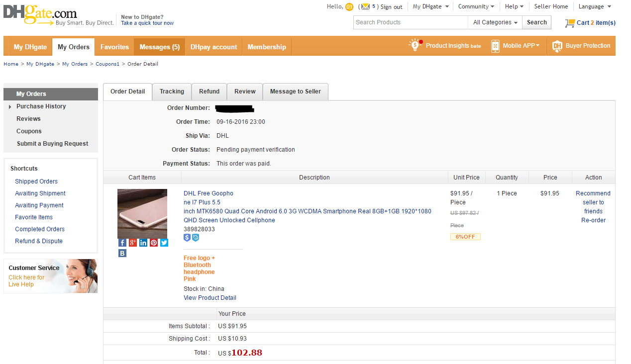Open the DHL Free Goophone product title link
The width and height of the screenshot is (631, 364).
[308, 207]
